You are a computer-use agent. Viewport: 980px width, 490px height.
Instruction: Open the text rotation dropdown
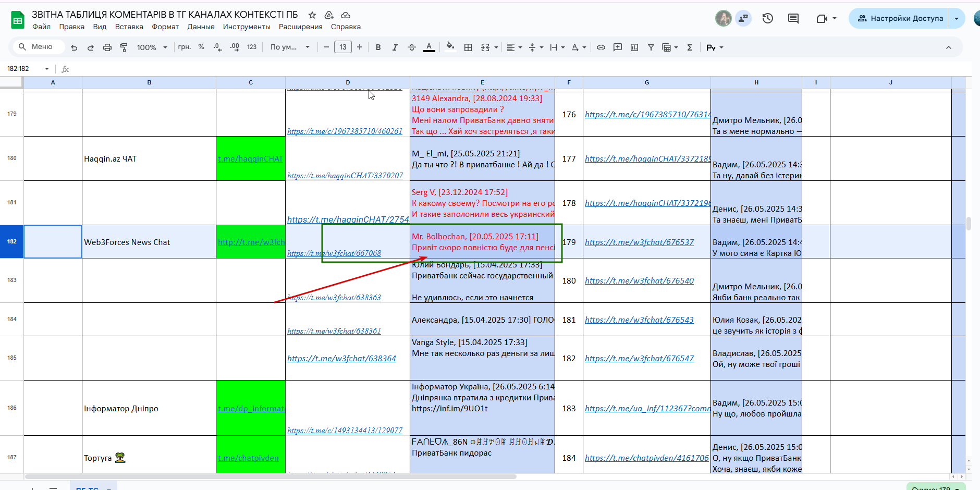point(579,47)
